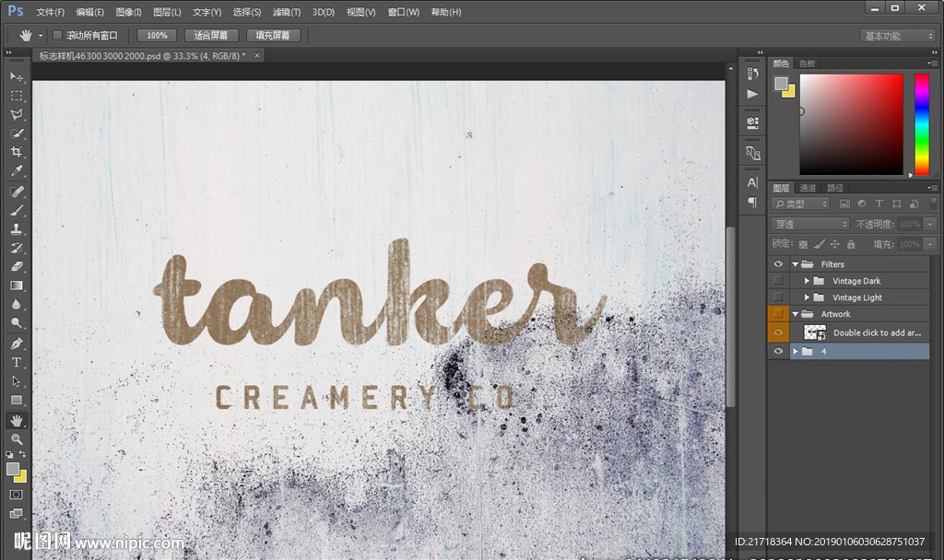The image size is (944, 560).
Task: Select the Clone Stamp tool
Action: [17, 228]
